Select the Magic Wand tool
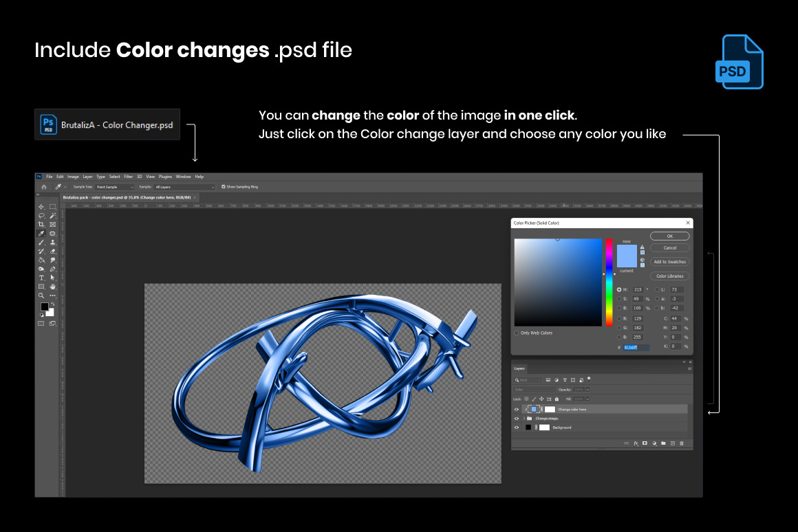The image size is (798, 532). pos(52,216)
